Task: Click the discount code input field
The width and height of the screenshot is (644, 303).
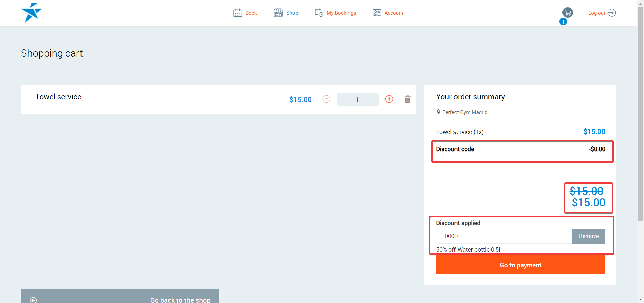Action: [x=503, y=236]
